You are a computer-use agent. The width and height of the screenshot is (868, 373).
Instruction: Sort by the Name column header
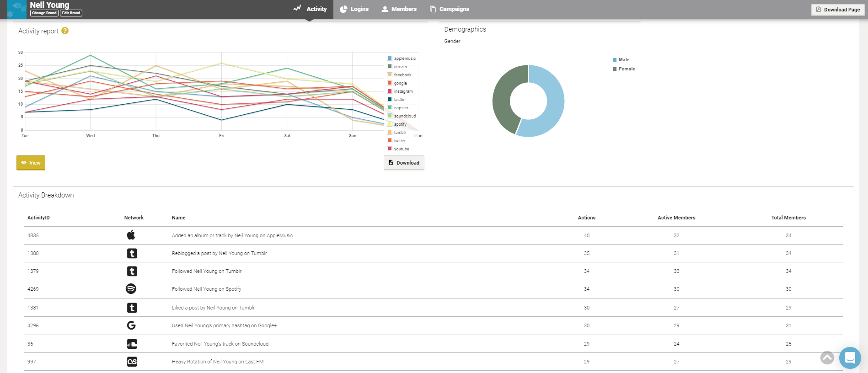pos(179,218)
